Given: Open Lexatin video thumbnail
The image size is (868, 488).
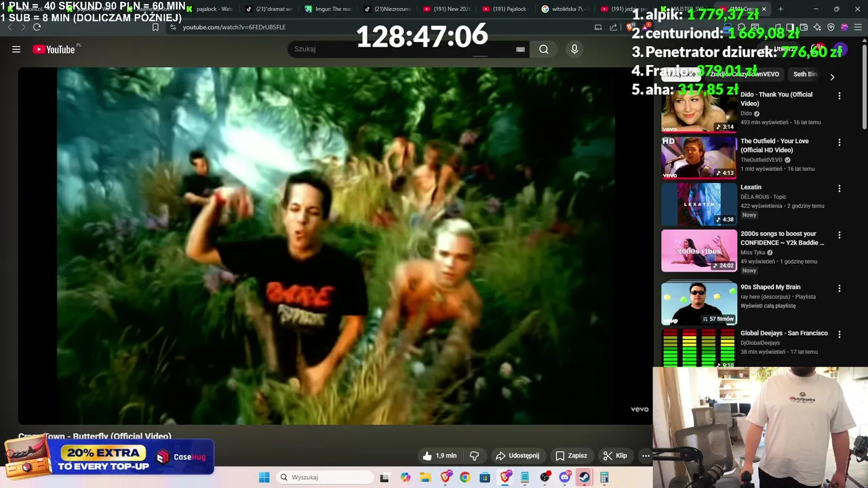Looking at the screenshot, I should 699,204.
